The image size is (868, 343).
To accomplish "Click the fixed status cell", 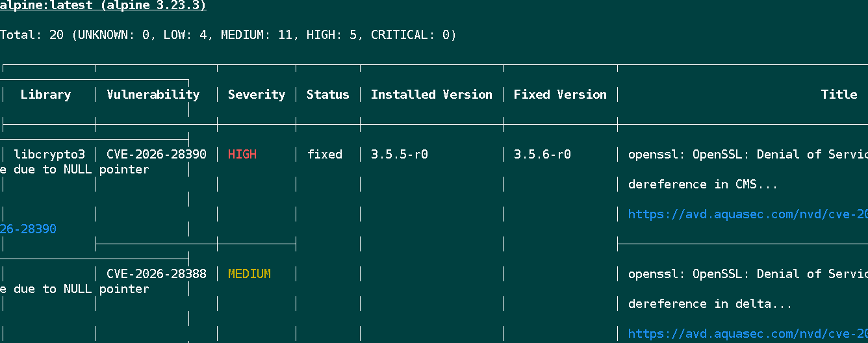I will (324, 155).
